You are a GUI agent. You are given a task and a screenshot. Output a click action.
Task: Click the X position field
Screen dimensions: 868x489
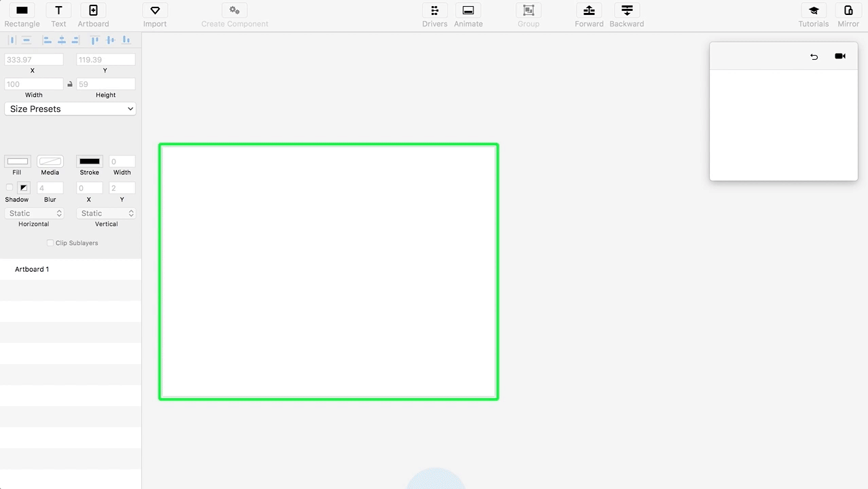tap(34, 60)
